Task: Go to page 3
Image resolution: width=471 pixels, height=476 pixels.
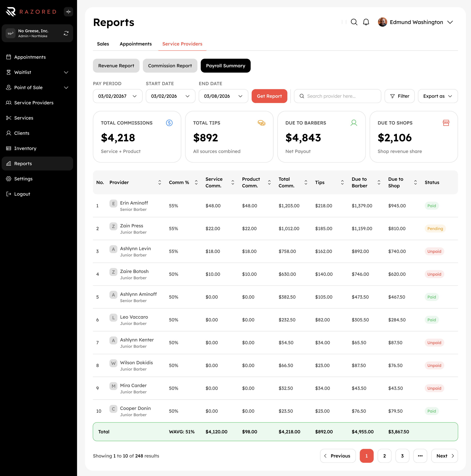Action: point(402,456)
